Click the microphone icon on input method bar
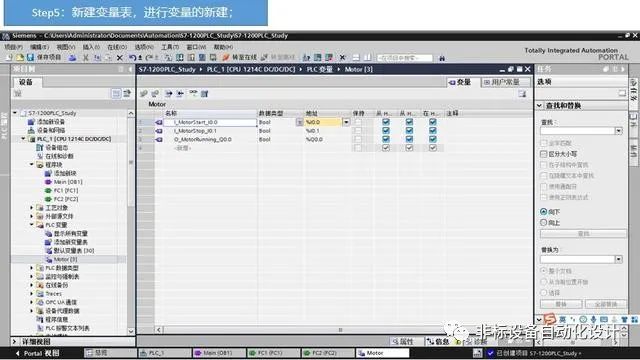The width and height of the screenshot is (640, 360). pos(593,319)
